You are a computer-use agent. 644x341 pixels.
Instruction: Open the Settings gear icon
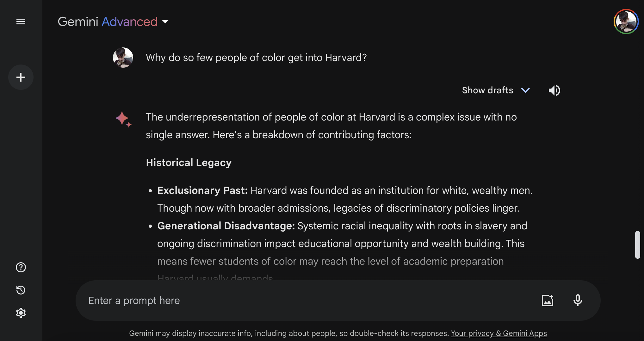pyautogui.click(x=21, y=313)
